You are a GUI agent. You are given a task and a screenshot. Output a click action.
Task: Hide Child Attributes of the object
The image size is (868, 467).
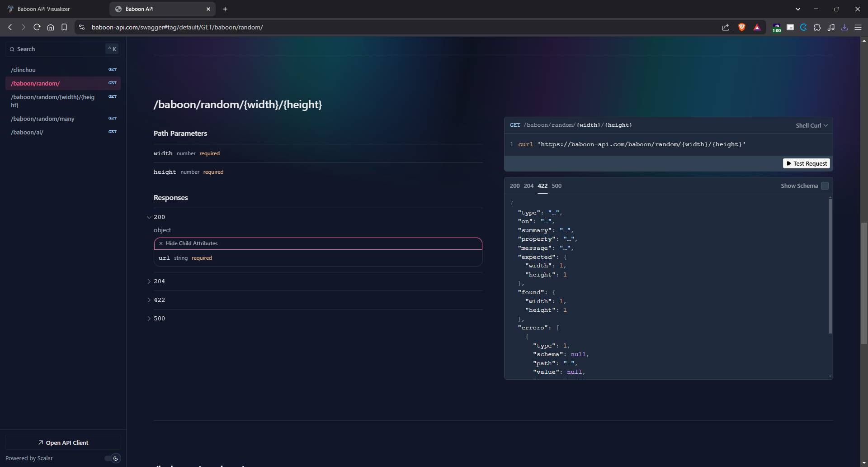click(318, 243)
